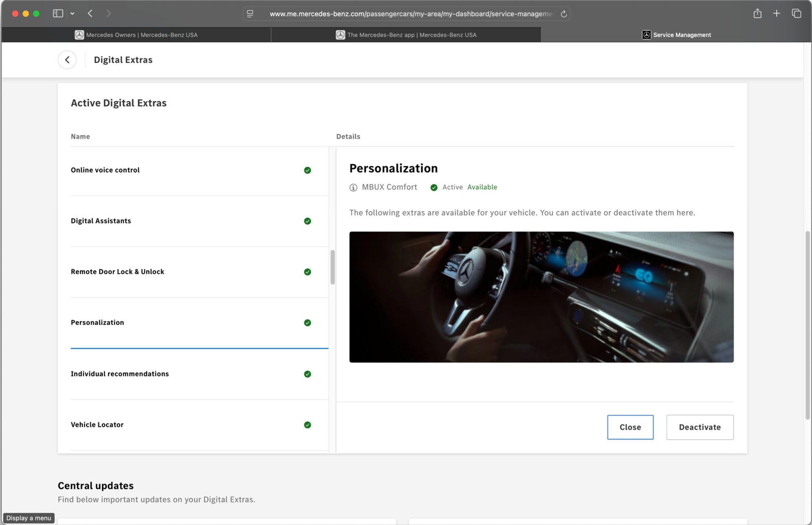This screenshot has height=525, width=812.
Task: Click the MBUX Comfort info icon
Action: 353,187
